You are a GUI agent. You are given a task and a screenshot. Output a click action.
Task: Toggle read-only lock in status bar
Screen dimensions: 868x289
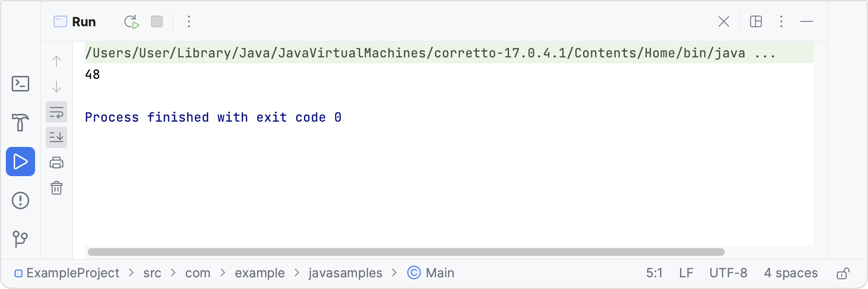pyautogui.click(x=843, y=273)
